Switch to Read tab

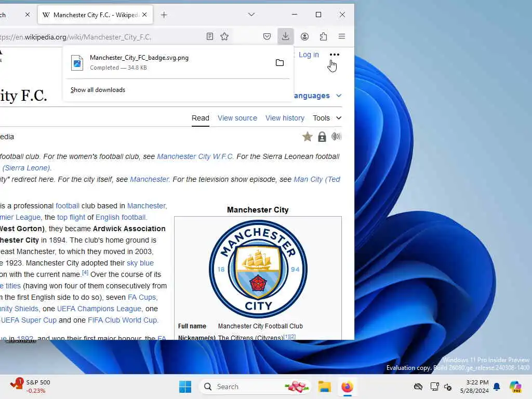pyautogui.click(x=200, y=118)
